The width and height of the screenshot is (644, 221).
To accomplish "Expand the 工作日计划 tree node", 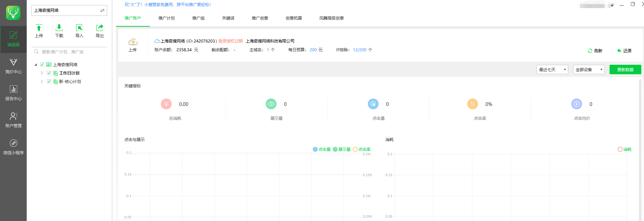I will 42,73.
